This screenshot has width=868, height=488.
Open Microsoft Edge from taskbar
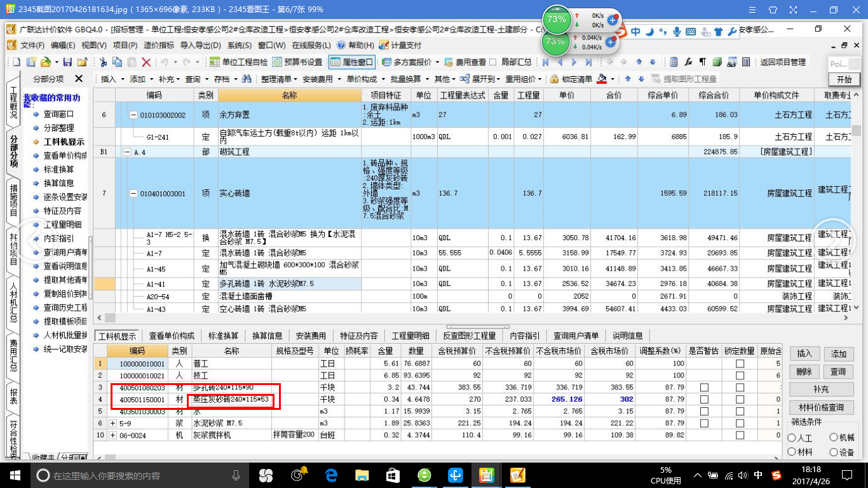click(x=330, y=475)
